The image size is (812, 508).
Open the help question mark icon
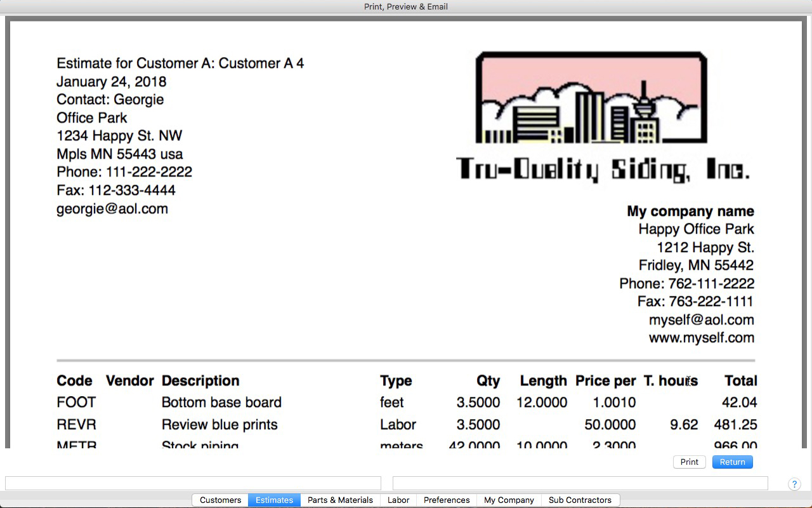click(x=794, y=485)
